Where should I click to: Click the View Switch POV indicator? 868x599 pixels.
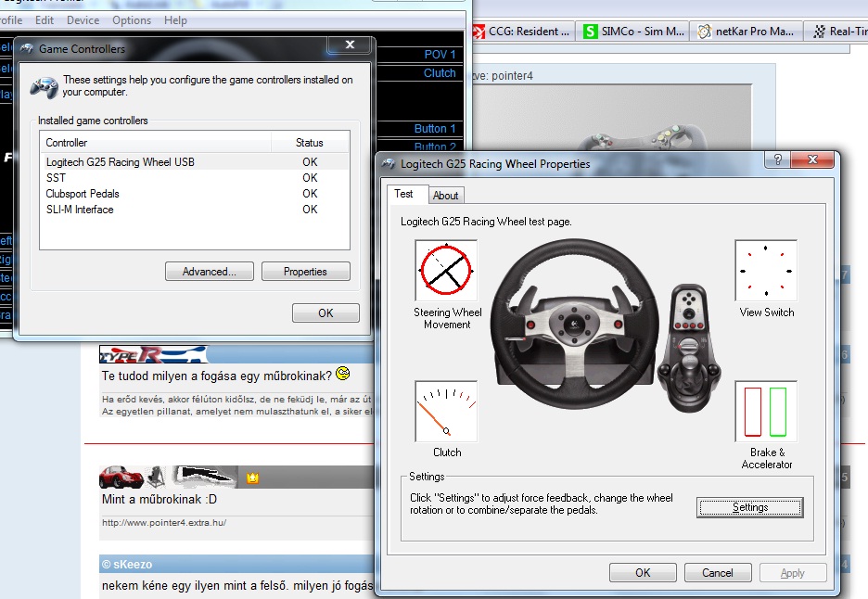click(766, 271)
